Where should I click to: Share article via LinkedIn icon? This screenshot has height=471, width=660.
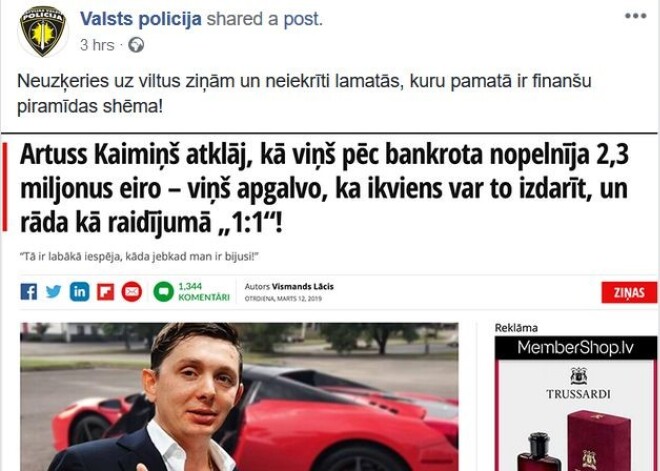point(80,291)
